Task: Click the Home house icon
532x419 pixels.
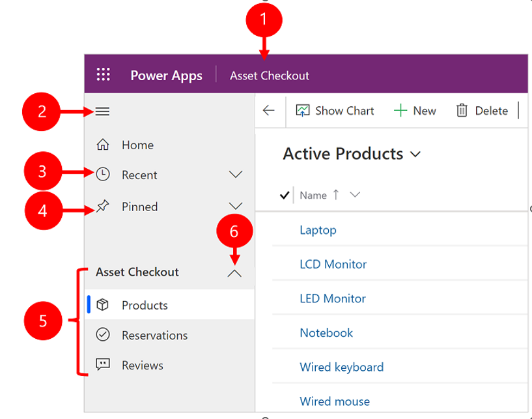Action: 102,145
